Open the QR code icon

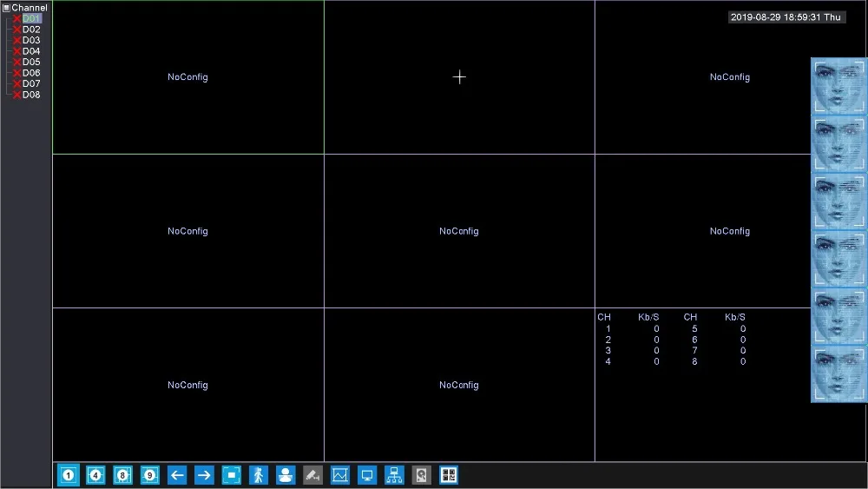click(x=449, y=475)
